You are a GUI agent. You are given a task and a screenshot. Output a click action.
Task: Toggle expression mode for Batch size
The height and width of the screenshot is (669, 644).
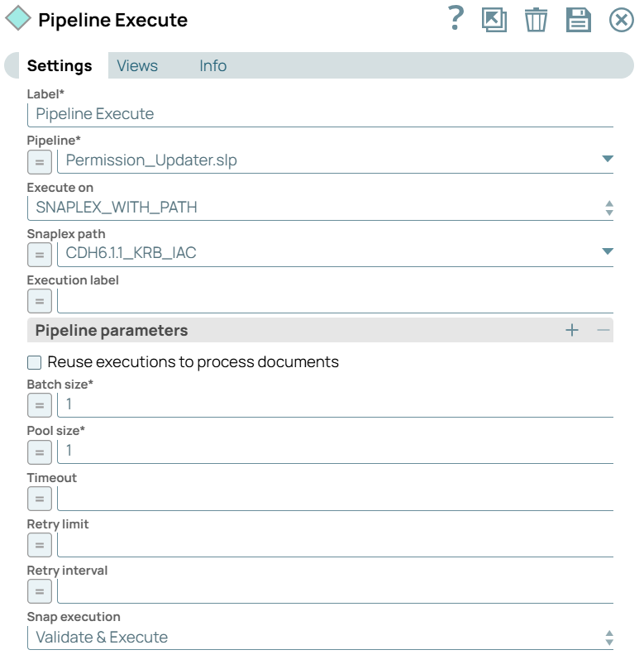(x=38, y=404)
